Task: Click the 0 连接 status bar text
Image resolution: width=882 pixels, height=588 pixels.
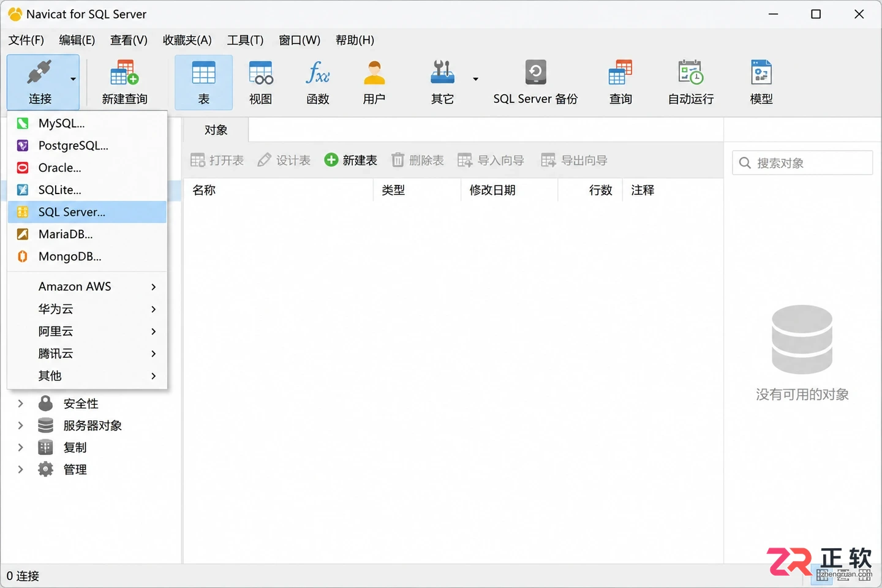Action: coord(23,576)
